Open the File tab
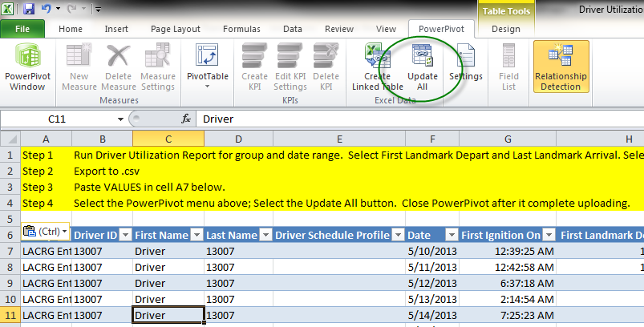Screen dimensions: 644x327 point(22,29)
